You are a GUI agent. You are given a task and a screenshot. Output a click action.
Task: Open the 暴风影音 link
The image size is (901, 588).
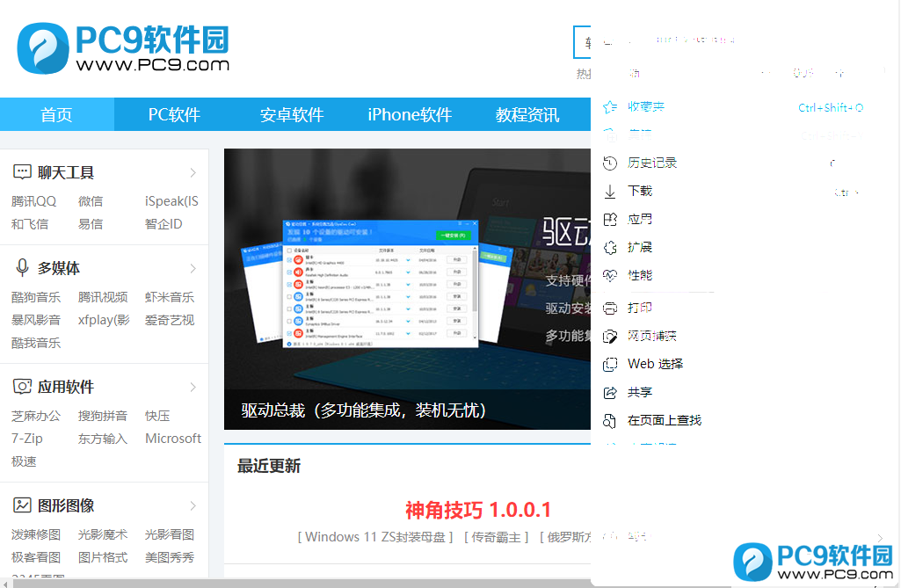click(x=36, y=320)
